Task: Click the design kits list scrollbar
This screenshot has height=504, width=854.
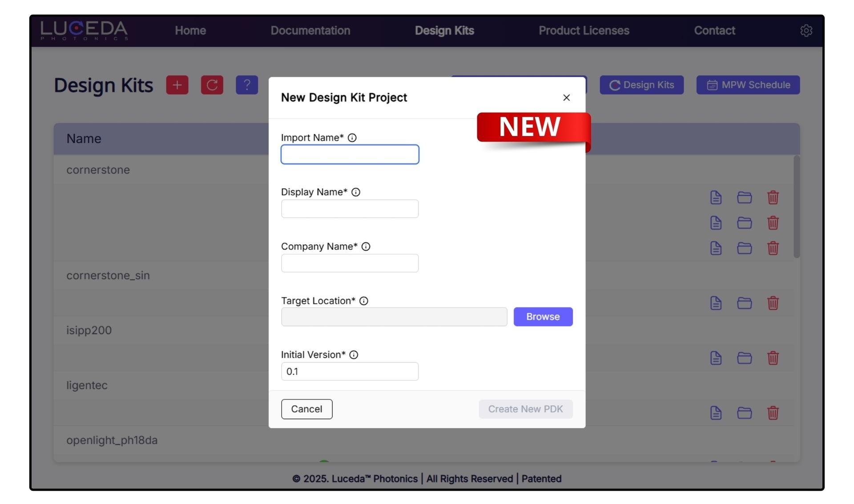Action: pyautogui.click(x=796, y=207)
